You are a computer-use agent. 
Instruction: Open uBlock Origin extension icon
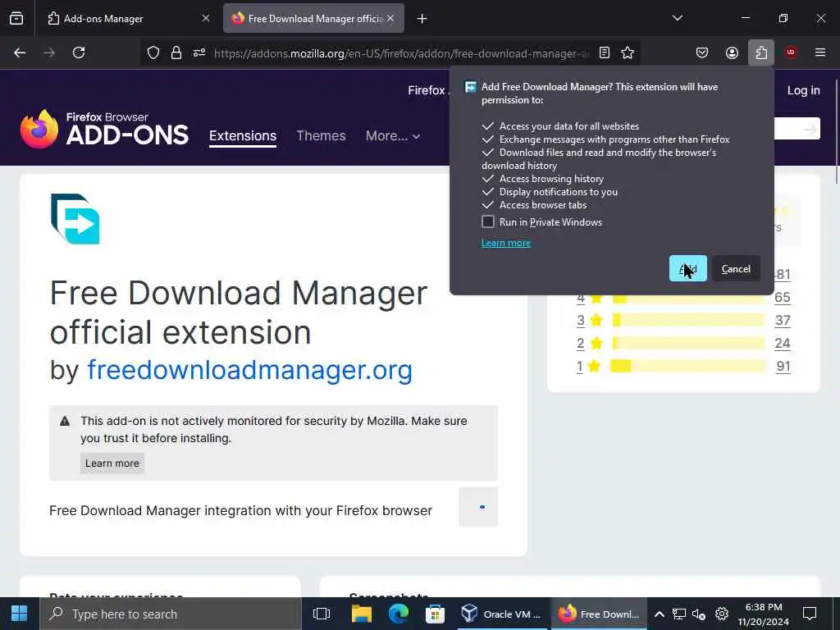(791, 52)
